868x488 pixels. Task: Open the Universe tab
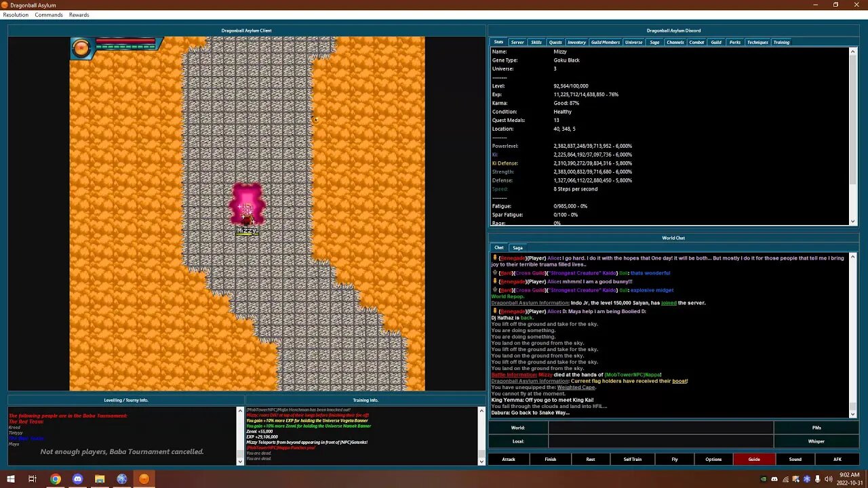pyautogui.click(x=633, y=42)
